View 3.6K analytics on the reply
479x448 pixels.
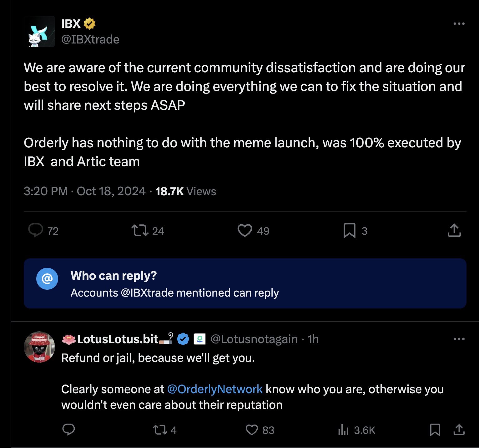[356, 430]
